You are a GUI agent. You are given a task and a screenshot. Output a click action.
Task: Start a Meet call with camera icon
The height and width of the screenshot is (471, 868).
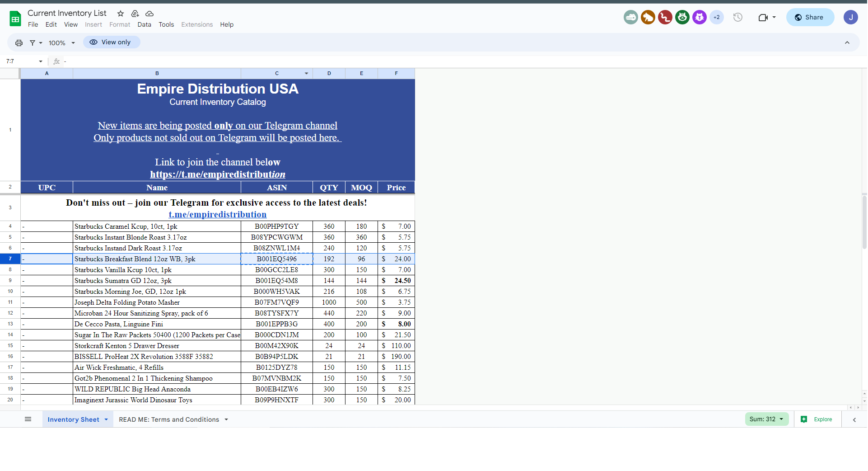[763, 17]
